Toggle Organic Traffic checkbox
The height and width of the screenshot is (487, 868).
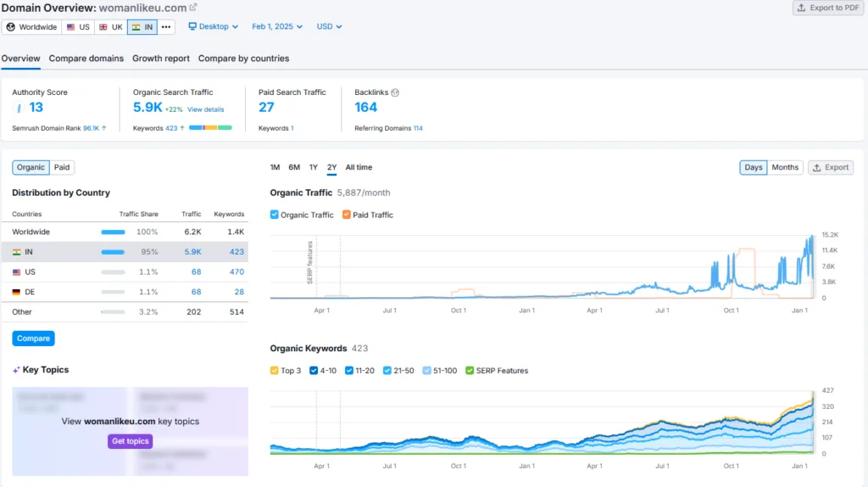point(274,215)
